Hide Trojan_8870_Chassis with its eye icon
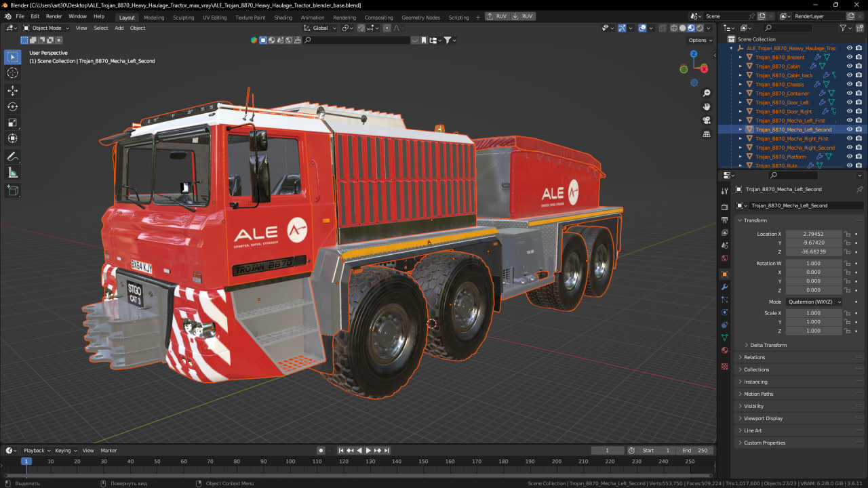868x488 pixels. pos(849,84)
